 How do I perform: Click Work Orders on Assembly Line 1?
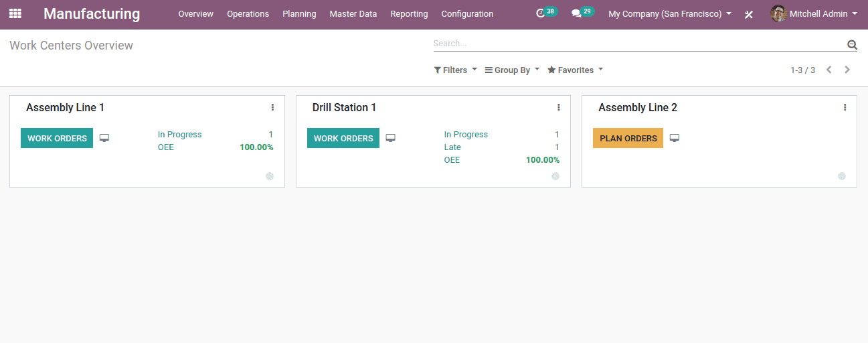(x=57, y=138)
